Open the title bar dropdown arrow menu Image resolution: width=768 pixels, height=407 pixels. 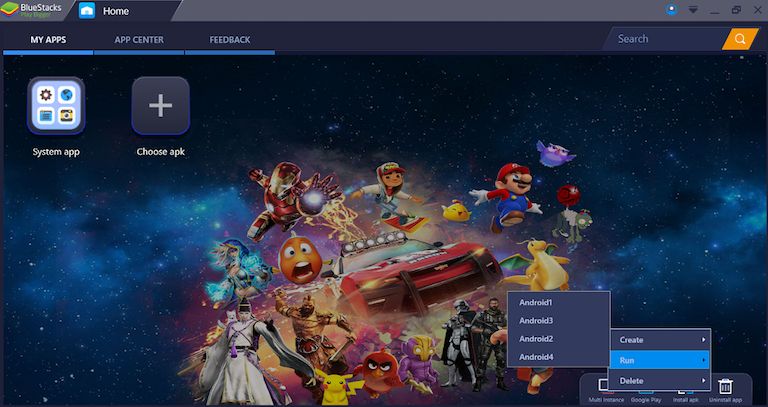coord(693,10)
